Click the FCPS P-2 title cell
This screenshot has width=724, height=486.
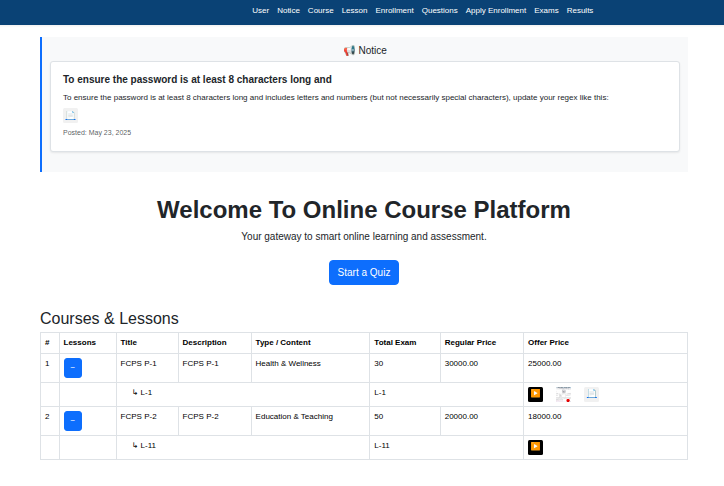click(x=147, y=421)
